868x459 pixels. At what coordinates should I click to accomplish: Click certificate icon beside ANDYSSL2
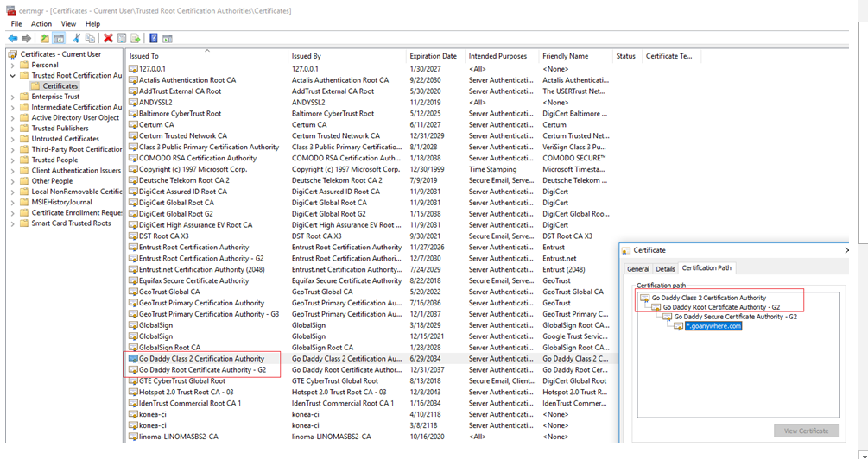133,103
